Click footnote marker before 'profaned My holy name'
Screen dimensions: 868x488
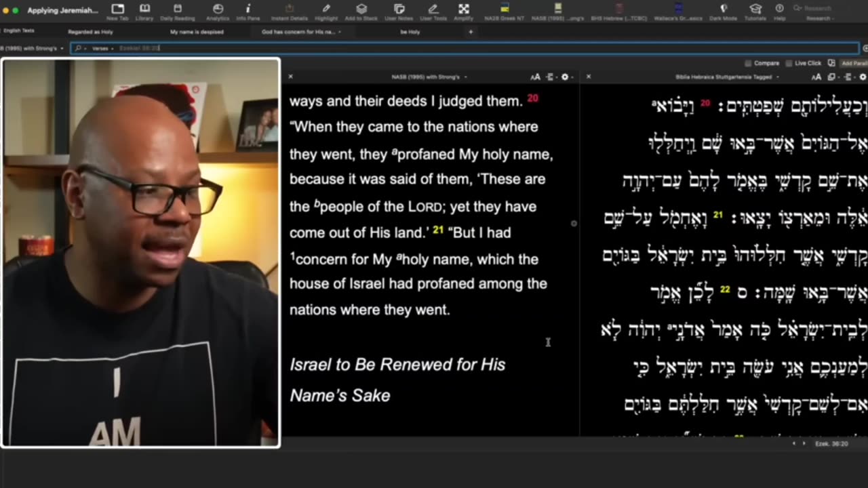pos(394,152)
